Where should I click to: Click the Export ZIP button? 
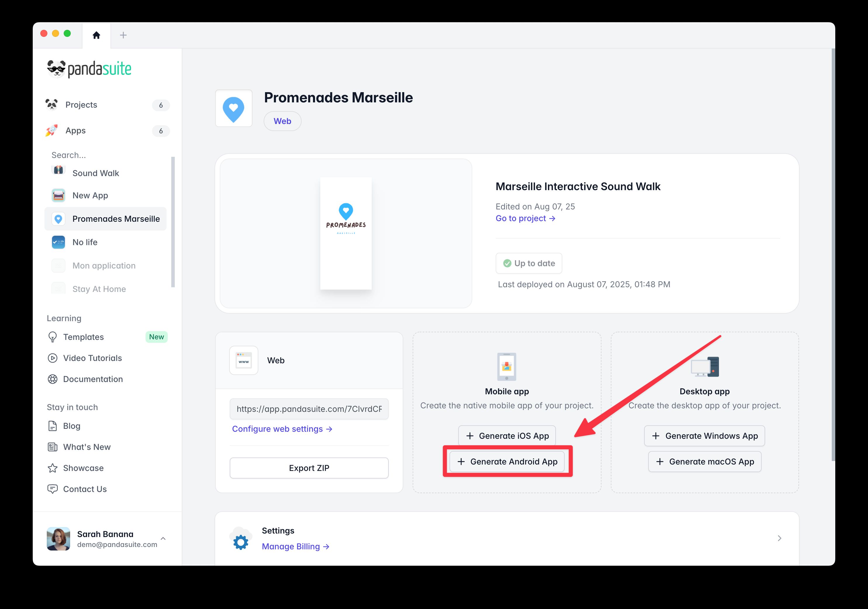(309, 468)
